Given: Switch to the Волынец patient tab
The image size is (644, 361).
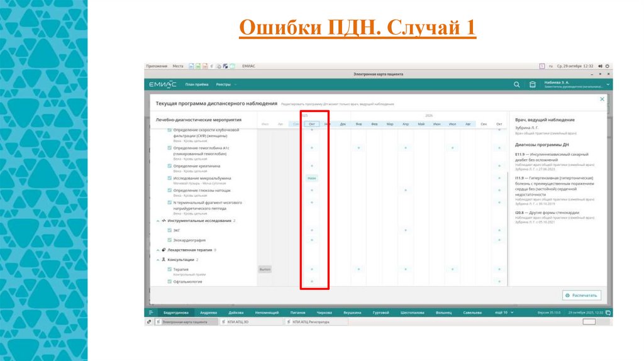Looking at the screenshot, I should 443,313.
